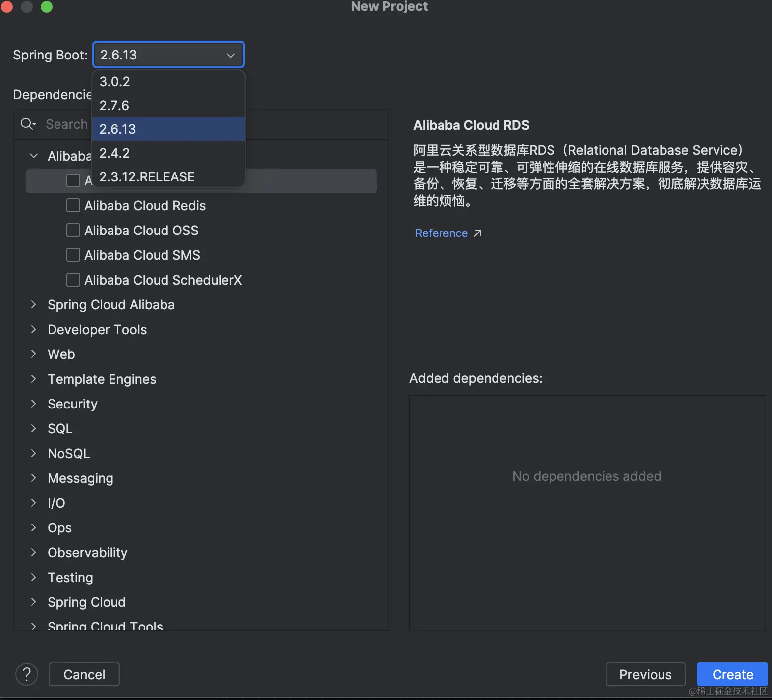Expand the SQL group
This screenshot has width=772, height=700.
pyautogui.click(x=34, y=428)
